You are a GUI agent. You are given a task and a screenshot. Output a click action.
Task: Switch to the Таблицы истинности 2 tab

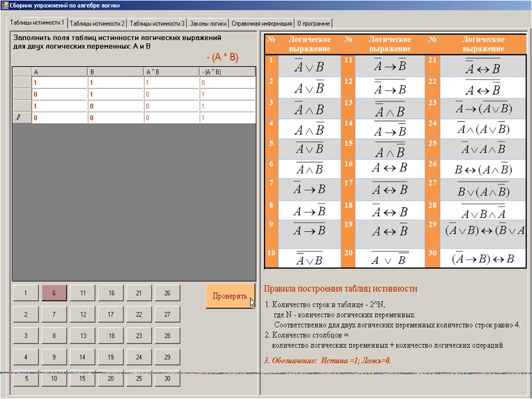tap(98, 24)
